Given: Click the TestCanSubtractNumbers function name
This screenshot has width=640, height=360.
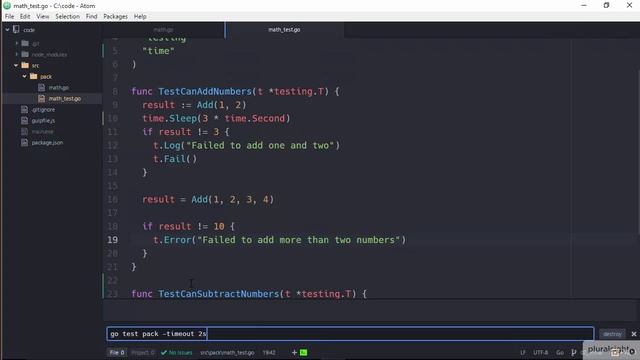Looking at the screenshot, I should (x=218, y=294).
